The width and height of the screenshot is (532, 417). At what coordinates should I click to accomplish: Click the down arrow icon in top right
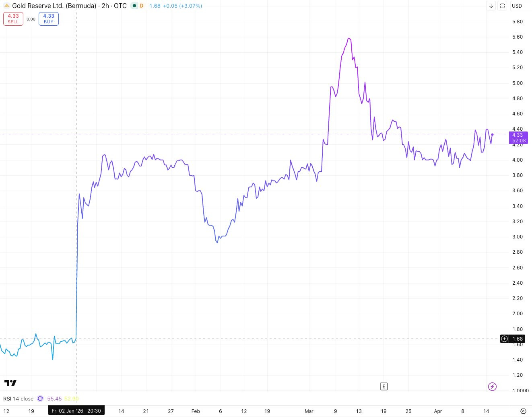click(491, 6)
